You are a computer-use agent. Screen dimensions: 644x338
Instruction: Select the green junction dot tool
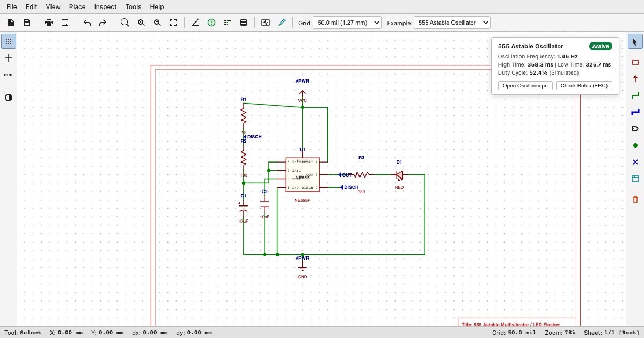point(635,145)
